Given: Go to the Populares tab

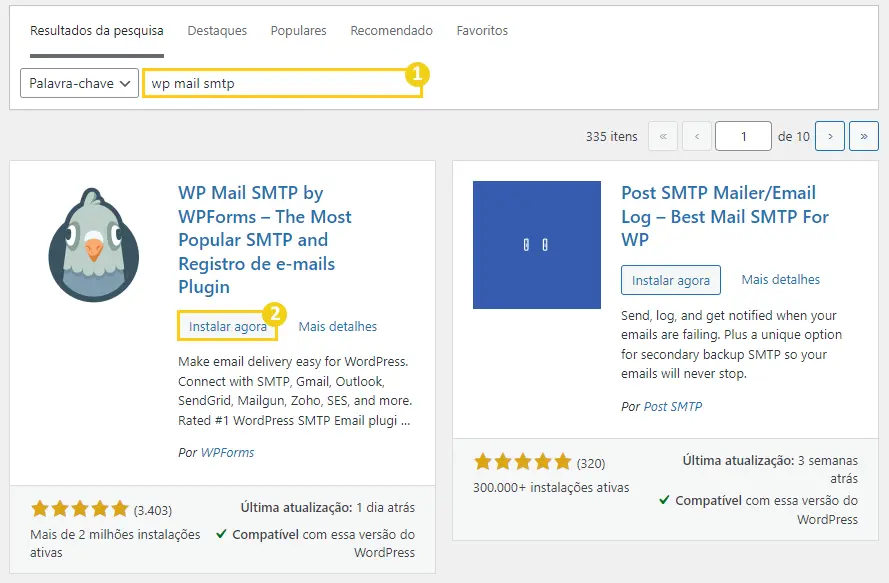Looking at the screenshot, I should [298, 31].
